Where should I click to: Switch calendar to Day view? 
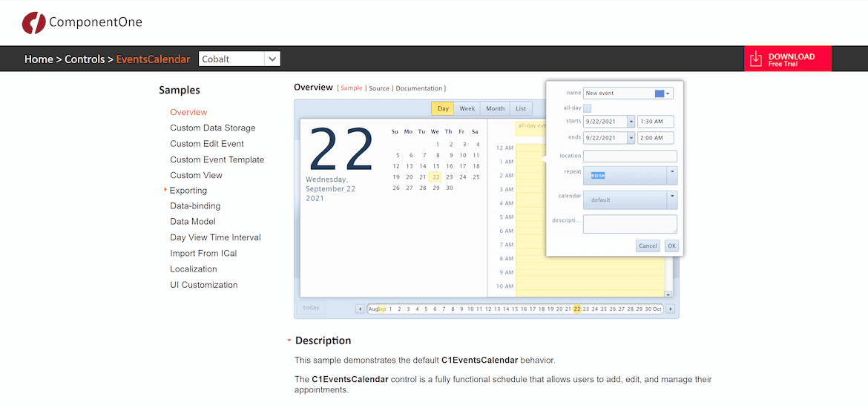pyautogui.click(x=443, y=108)
